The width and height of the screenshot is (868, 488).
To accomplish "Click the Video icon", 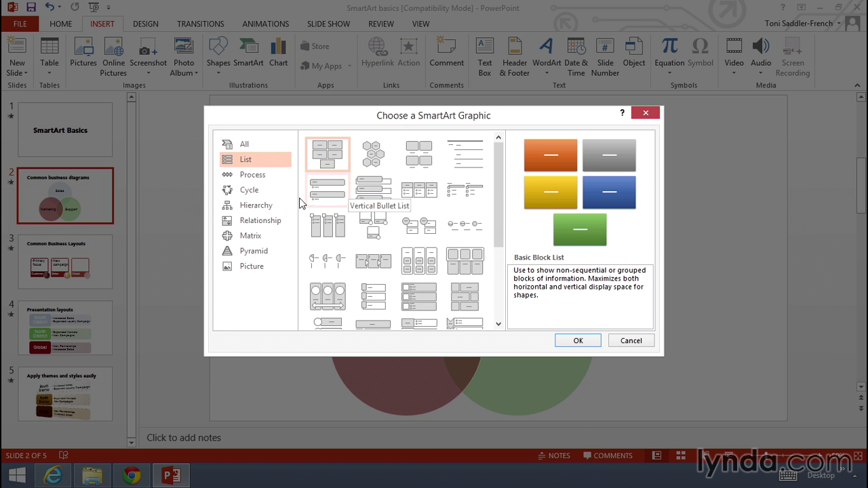I will point(734,47).
